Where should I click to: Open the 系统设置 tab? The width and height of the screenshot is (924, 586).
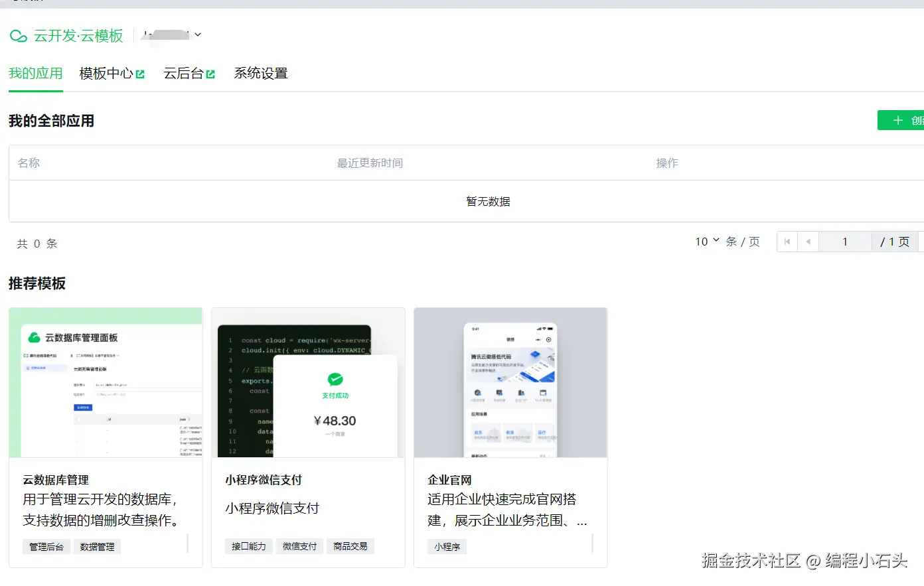click(261, 73)
